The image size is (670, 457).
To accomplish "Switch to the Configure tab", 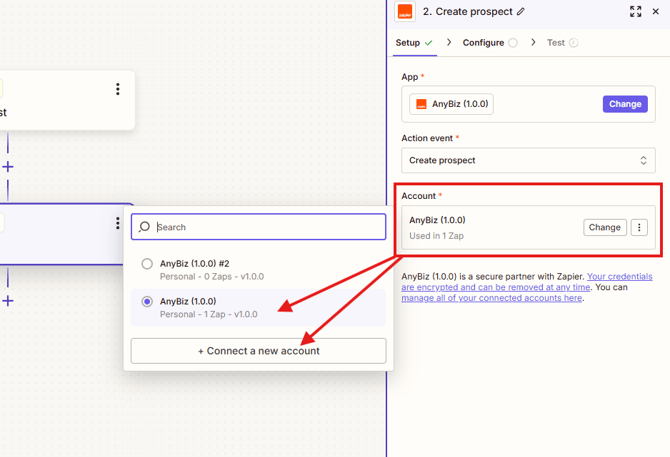I will click(x=490, y=43).
